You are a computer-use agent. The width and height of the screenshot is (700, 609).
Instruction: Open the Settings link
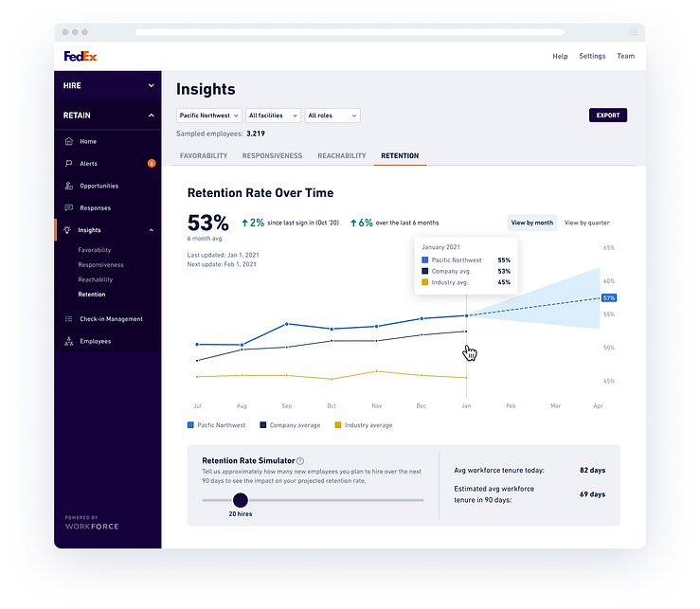[592, 56]
